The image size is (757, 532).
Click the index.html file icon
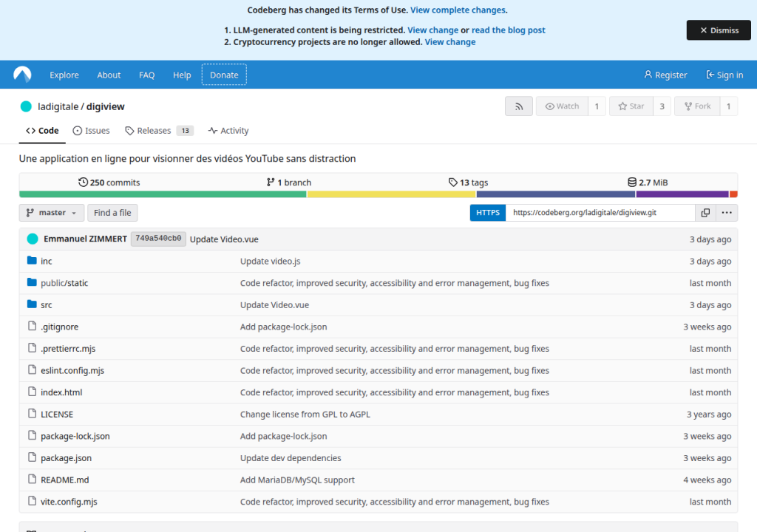tap(33, 392)
